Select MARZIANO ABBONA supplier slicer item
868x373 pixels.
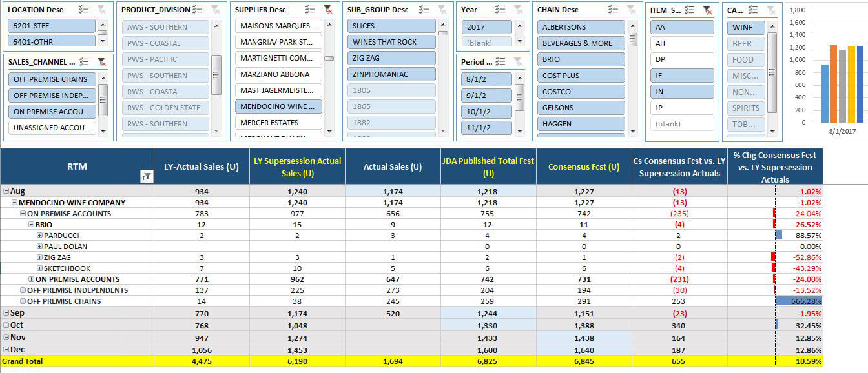(x=278, y=74)
